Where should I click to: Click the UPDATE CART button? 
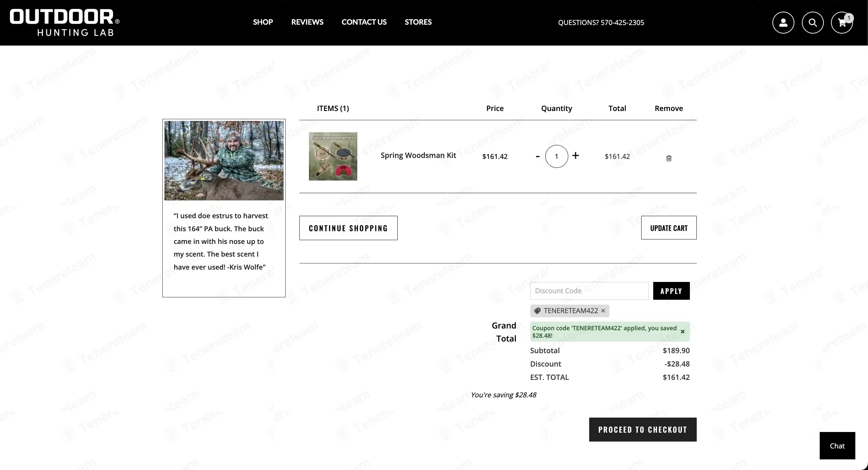[669, 228]
